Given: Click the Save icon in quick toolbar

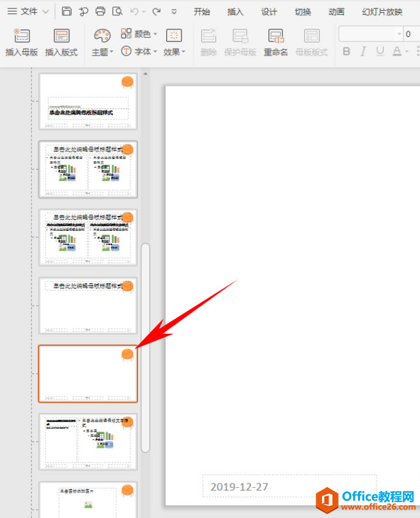Looking at the screenshot, I should pos(66,12).
